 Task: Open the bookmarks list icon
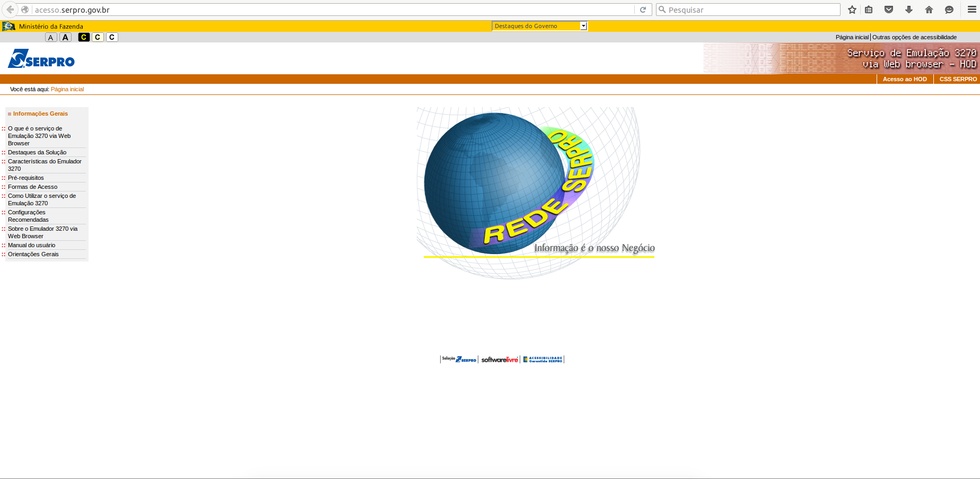coord(869,10)
